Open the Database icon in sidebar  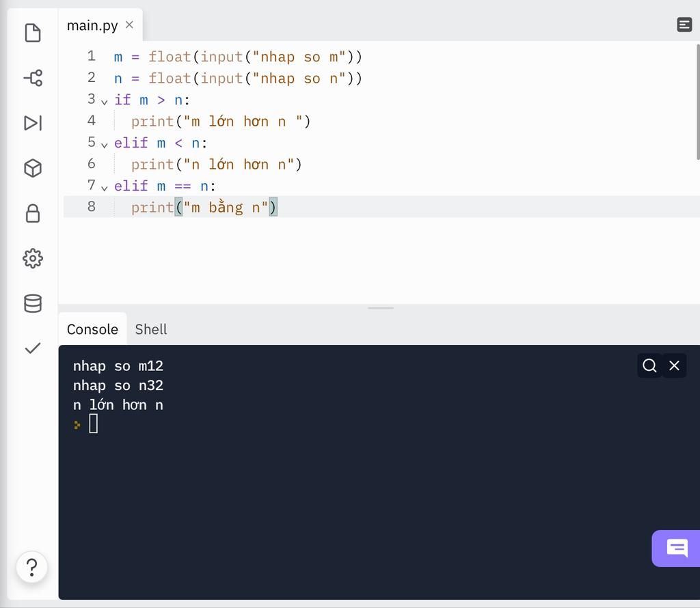[33, 303]
